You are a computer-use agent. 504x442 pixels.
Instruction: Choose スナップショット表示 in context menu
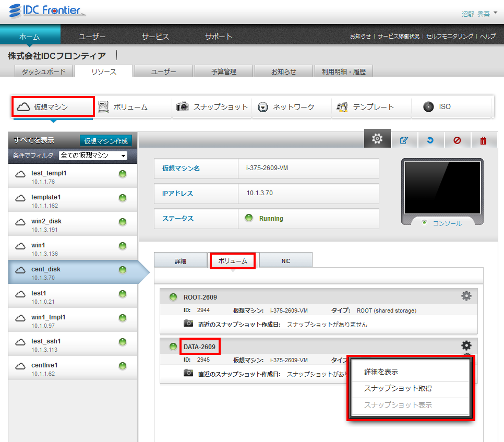pyautogui.click(x=411, y=405)
